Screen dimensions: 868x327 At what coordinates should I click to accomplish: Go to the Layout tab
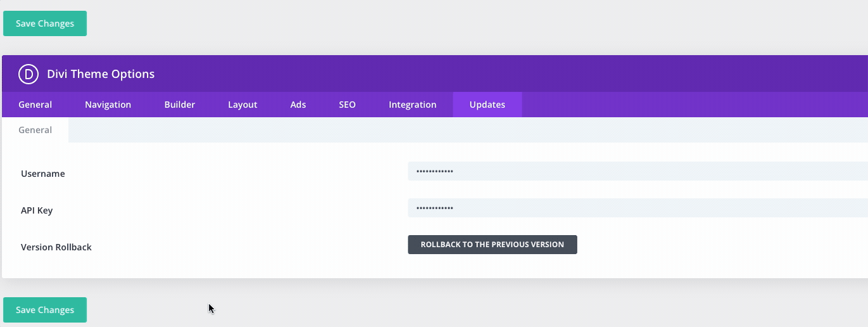tap(242, 105)
